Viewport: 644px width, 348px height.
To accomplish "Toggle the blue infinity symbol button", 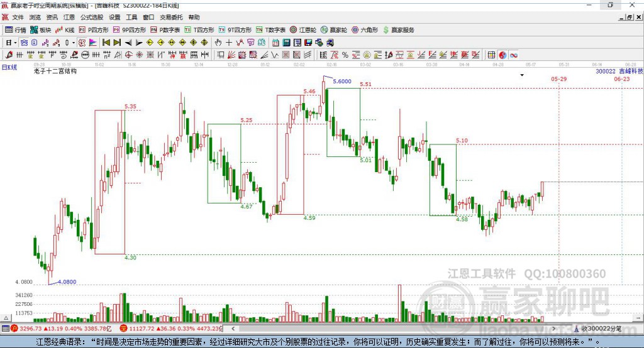I will tap(513, 55).
